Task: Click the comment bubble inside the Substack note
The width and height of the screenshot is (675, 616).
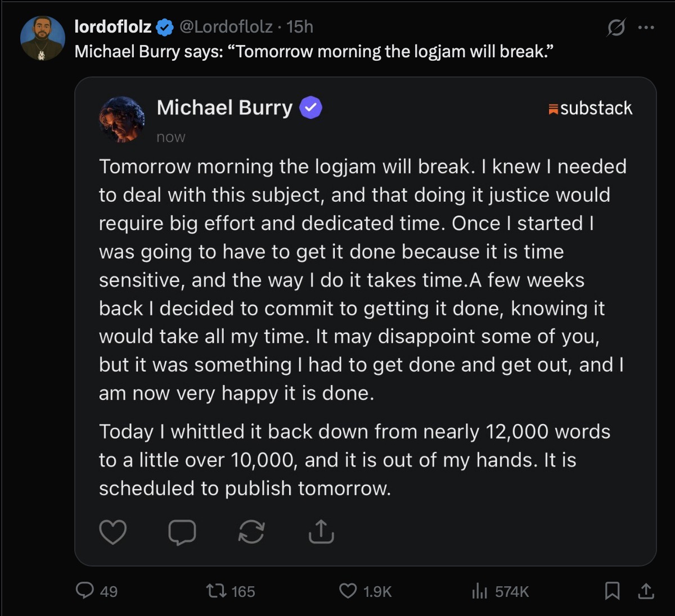Action: click(182, 532)
